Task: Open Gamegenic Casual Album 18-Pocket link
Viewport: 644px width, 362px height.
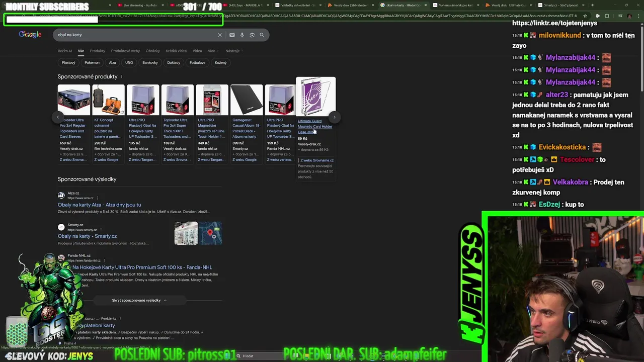Action: pyautogui.click(x=247, y=128)
